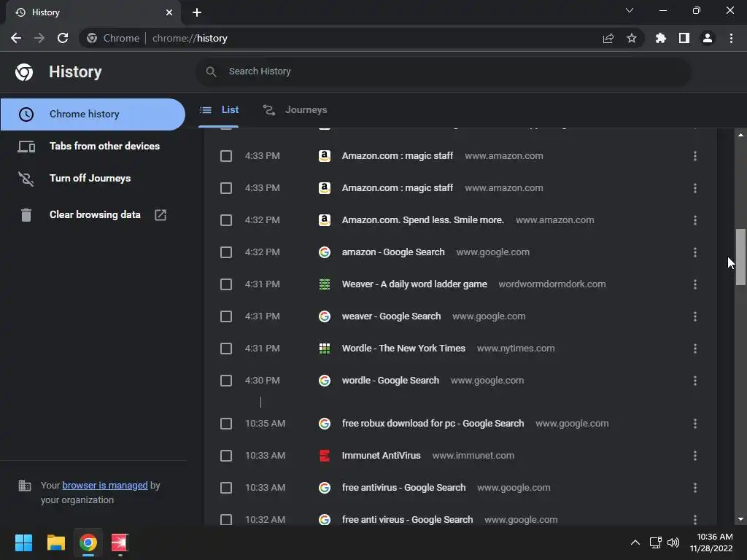Open free robux download for pc search link
Viewport: 747px width, 560px height.
point(433,424)
